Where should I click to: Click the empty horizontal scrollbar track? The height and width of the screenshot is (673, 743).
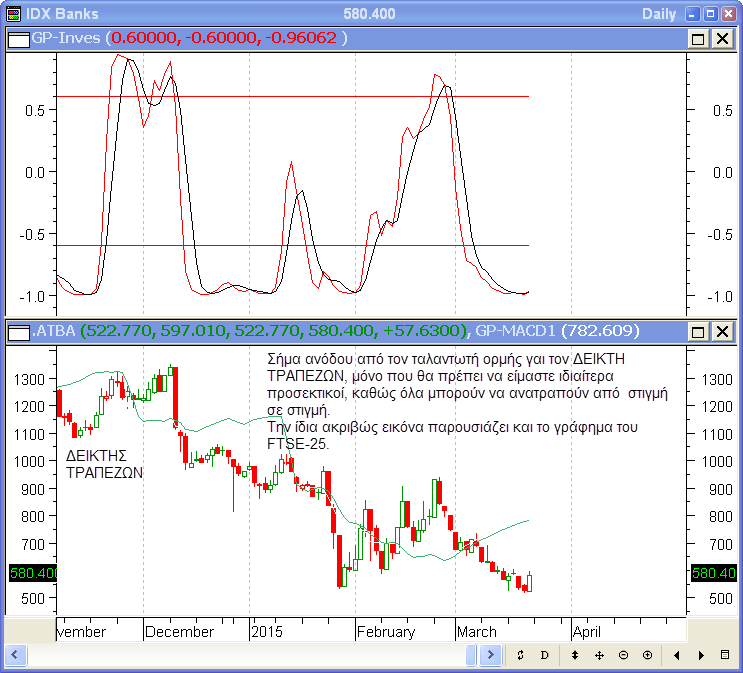coord(246,655)
